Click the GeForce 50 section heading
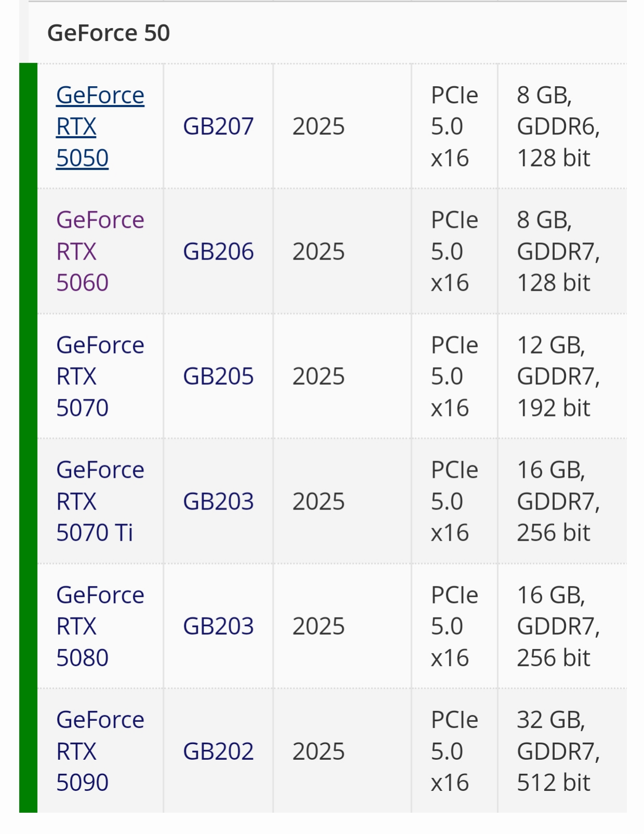Viewport: 644px width, 834px height. tap(109, 33)
